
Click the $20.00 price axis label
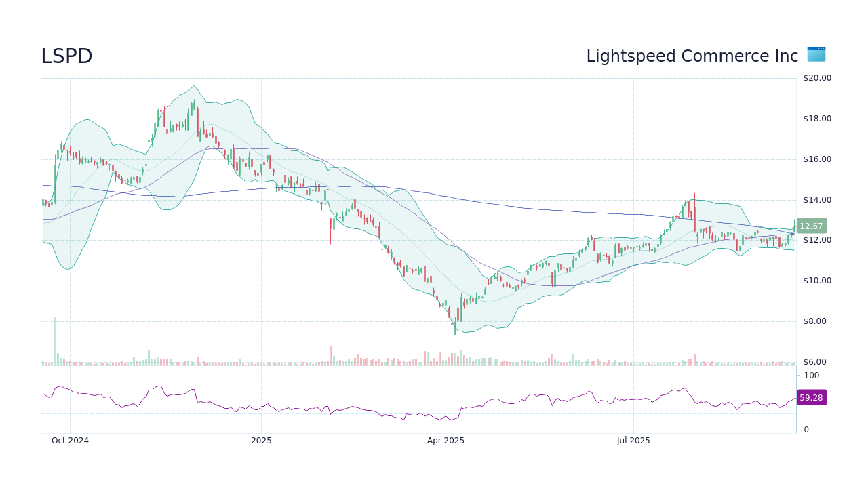pyautogui.click(x=817, y=78)
